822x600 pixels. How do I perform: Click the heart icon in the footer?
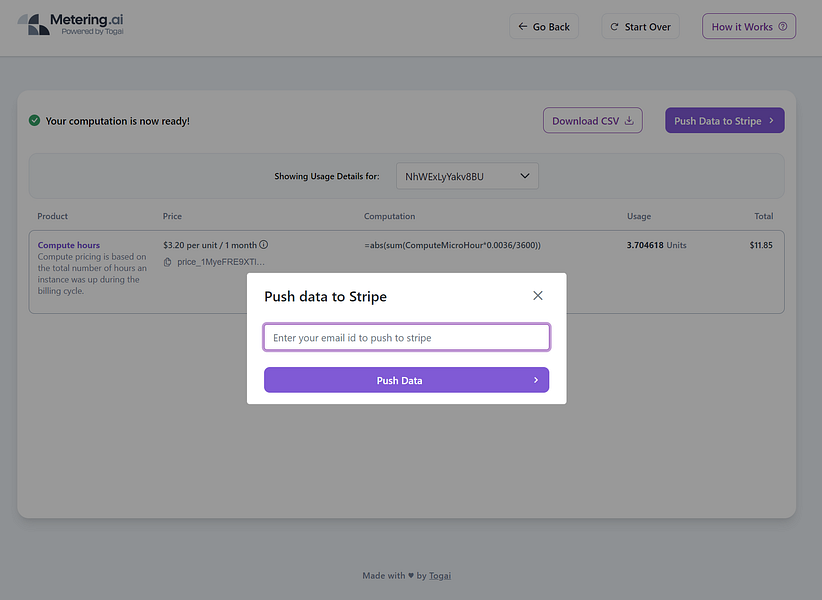pos(411,576)
